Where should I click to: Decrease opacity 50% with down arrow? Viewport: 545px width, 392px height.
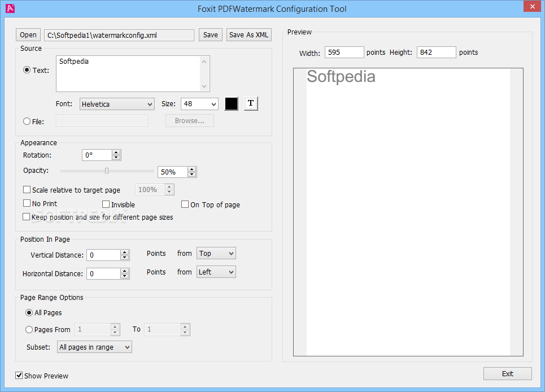[x=192, y=174]
